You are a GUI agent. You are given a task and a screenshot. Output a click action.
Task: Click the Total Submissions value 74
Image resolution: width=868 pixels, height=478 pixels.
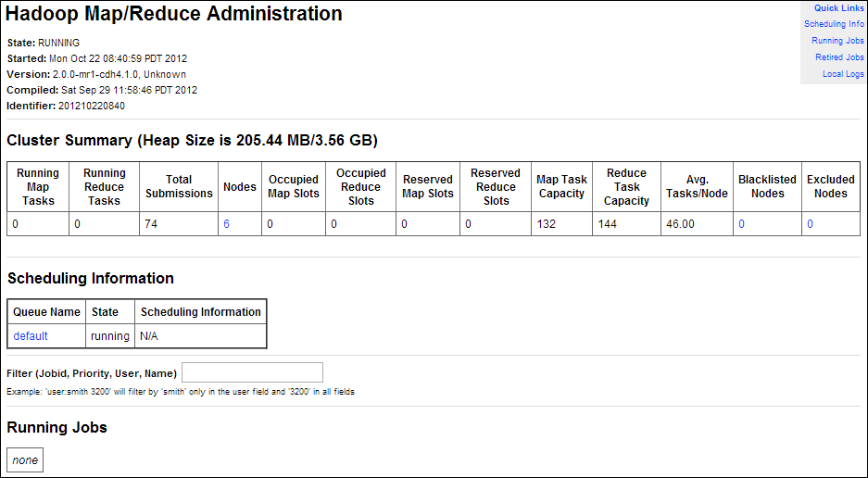151,224
